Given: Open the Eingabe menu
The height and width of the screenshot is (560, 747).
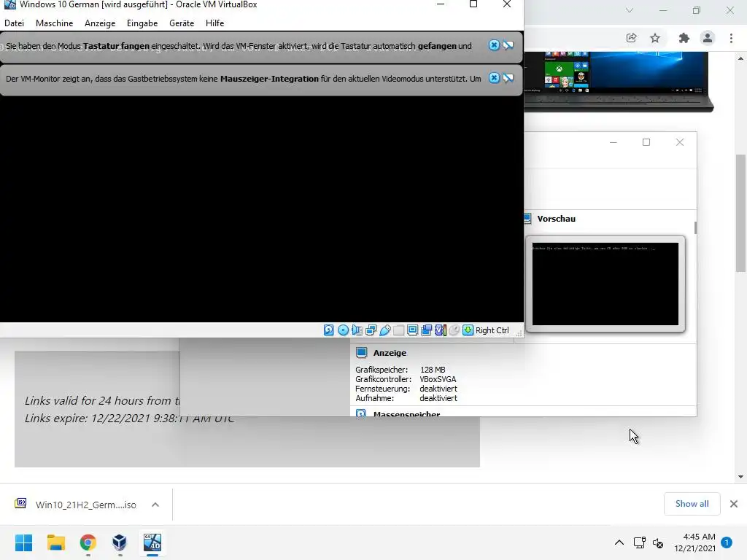Looking at the screenshot, I should click(x=142, y=23).
